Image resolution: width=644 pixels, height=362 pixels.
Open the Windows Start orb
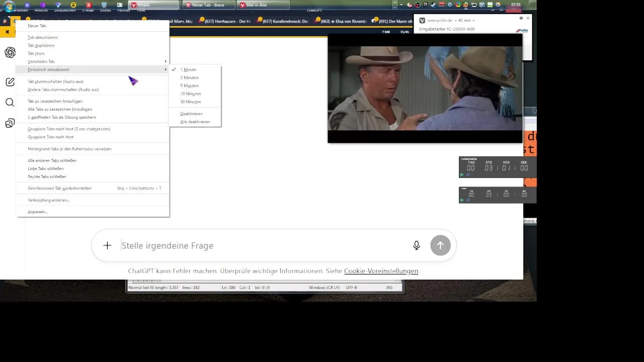click(x=9, y=6)
